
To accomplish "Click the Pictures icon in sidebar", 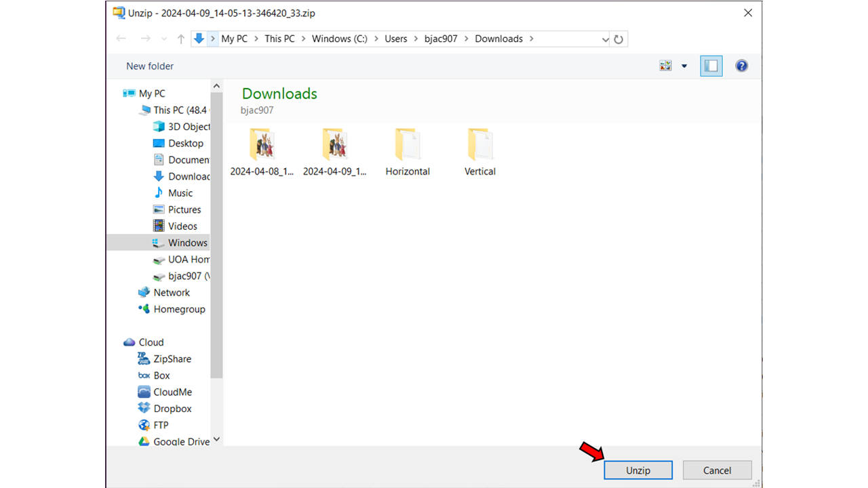I will point(159,209).
